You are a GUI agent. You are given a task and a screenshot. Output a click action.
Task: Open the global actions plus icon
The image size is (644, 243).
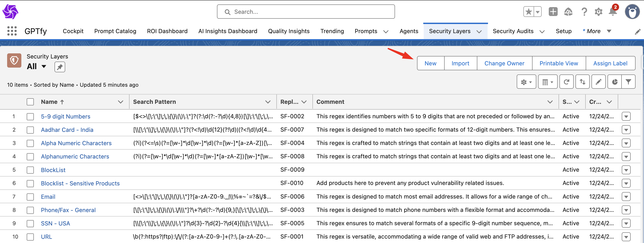coord(553,12)
